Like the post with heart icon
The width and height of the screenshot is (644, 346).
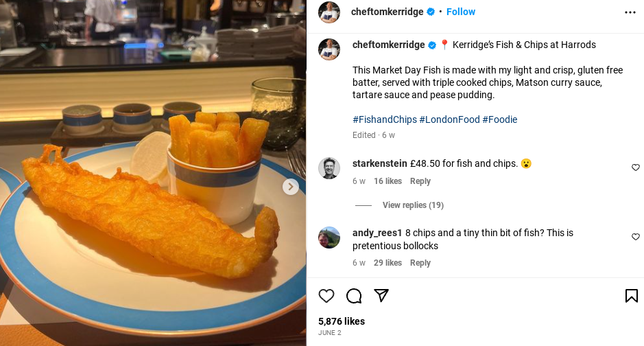326,296
